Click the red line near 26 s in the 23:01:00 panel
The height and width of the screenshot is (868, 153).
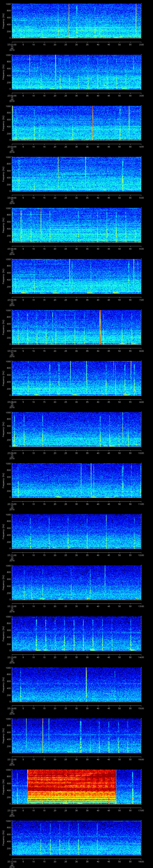click(69, 20)
